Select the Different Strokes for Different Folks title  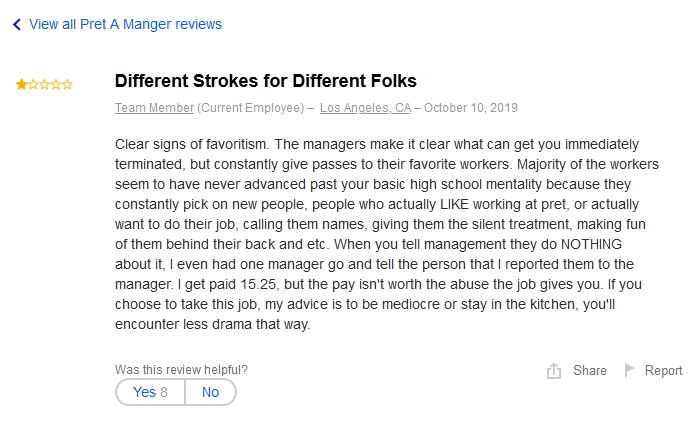(265, 80)
